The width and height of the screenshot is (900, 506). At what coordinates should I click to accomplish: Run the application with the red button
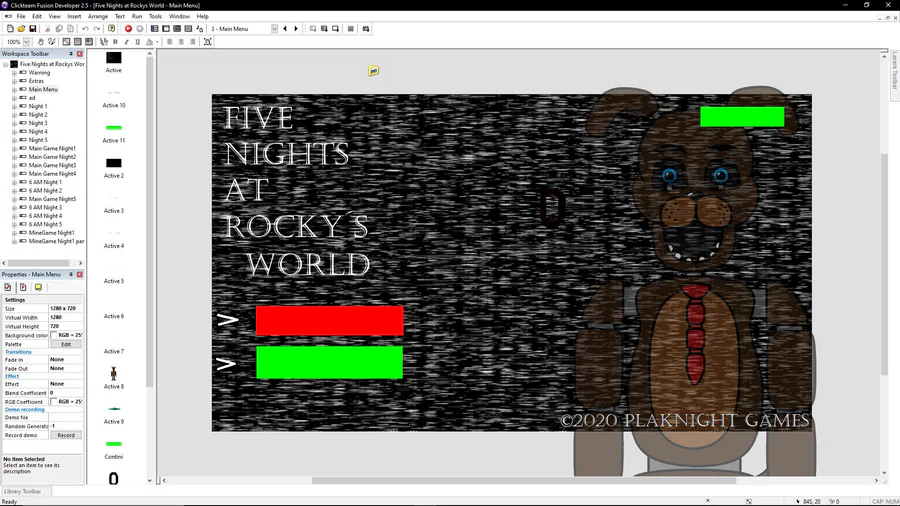(128, 29)
